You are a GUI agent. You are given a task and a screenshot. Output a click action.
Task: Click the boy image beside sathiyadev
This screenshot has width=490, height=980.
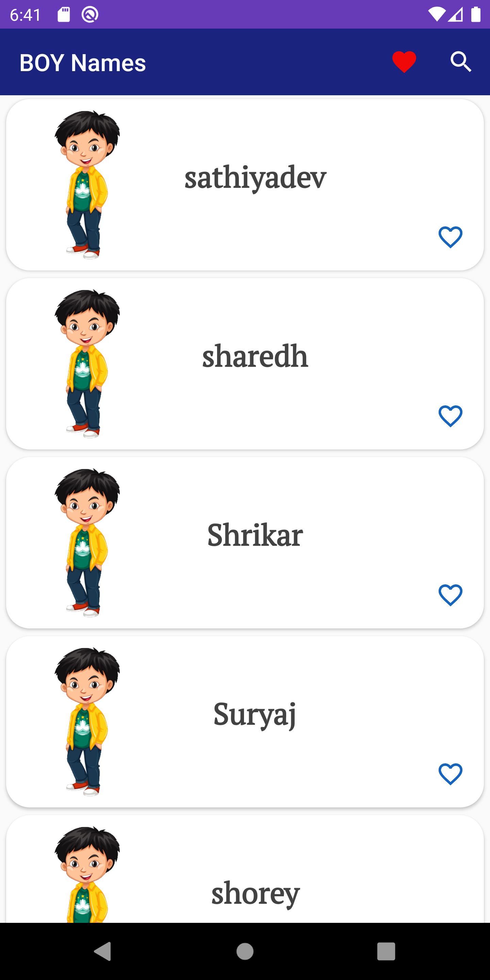point(87,184)
